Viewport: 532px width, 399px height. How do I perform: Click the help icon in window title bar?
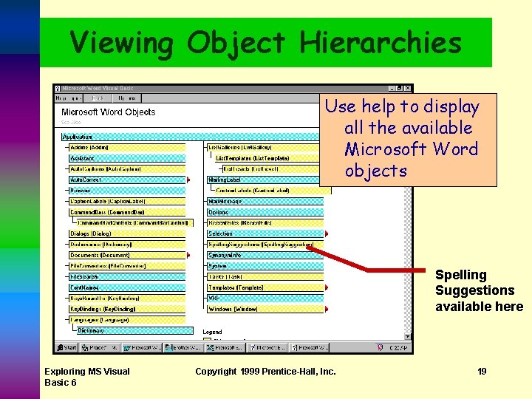pyautogui.click(x=58, y=88)
